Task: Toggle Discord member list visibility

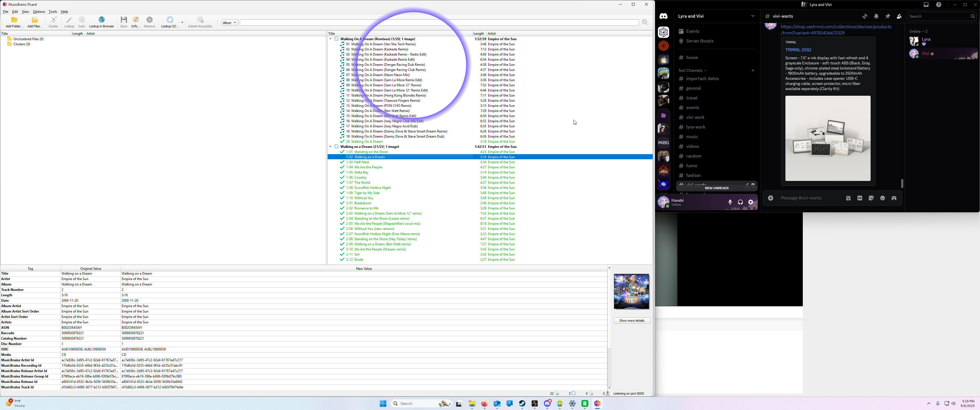Action: pos(899,16)
